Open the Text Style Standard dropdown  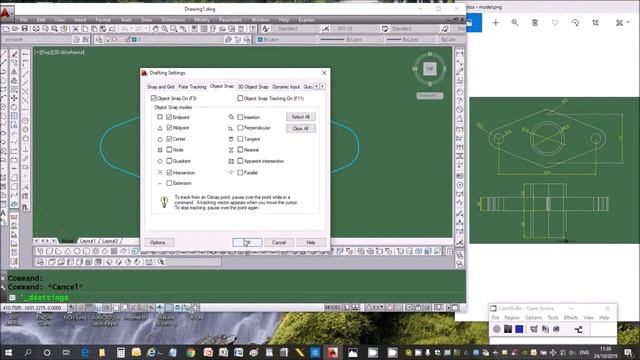[x=296, y=29]
